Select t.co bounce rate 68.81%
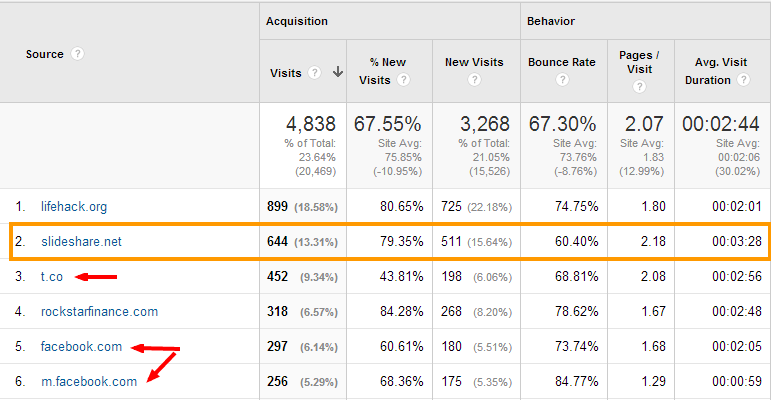This screenshot has height=400, width=771. tap(576, 276)
